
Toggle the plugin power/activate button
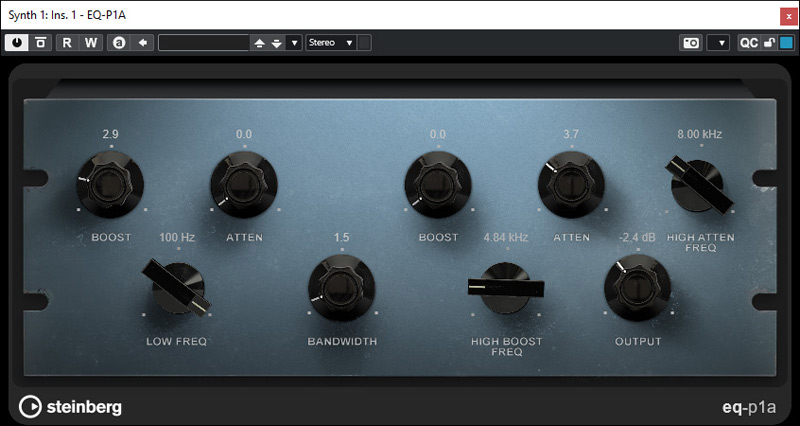tap(17, 43)
